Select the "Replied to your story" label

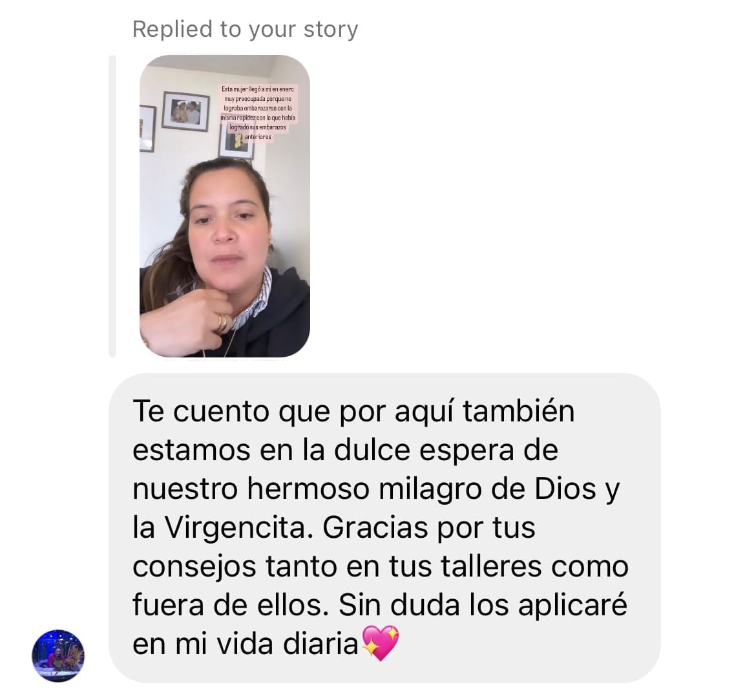click(245, 29)
